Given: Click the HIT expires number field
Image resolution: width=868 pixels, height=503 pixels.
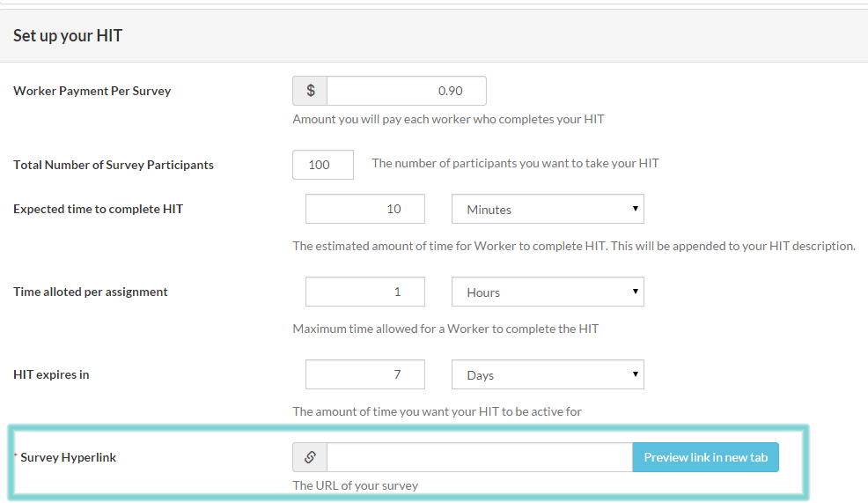Looking at the screenshot, I should pos(365,375).
